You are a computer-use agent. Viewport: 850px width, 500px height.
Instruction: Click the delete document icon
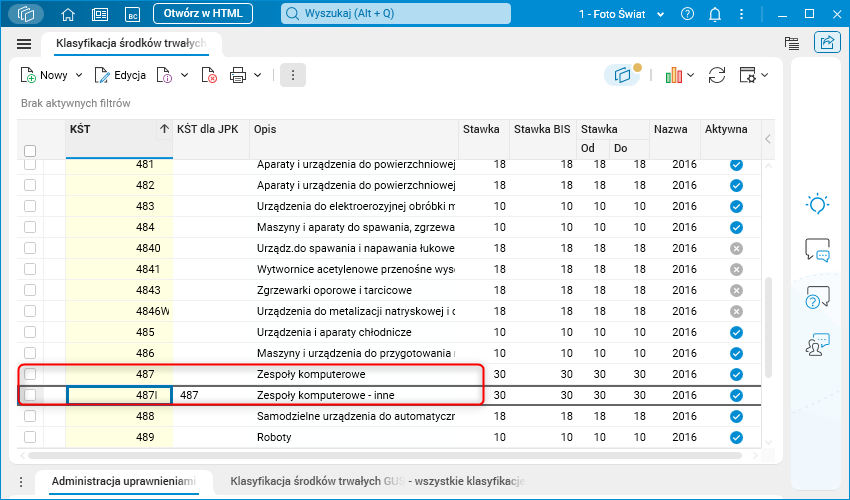pyautogui.click(x=209, y=75)
